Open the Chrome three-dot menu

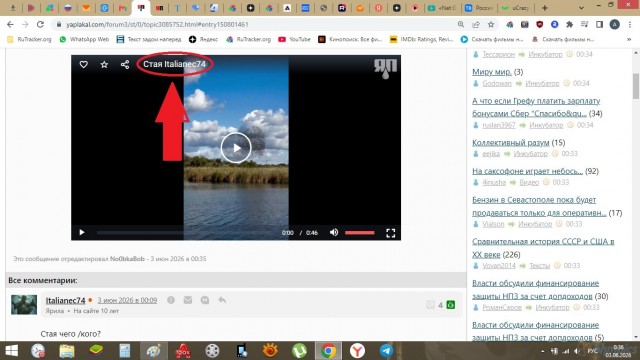[630, 24]
